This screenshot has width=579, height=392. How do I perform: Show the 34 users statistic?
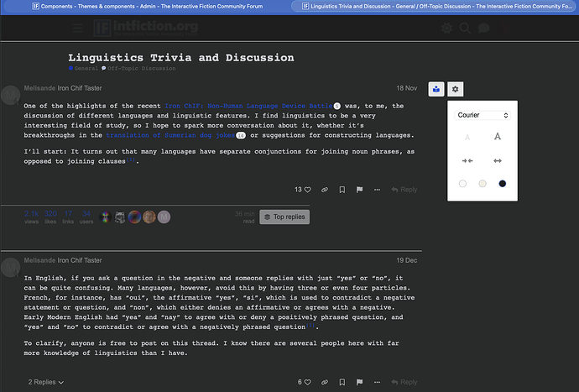pyautogui.click(x=86, y=217)
